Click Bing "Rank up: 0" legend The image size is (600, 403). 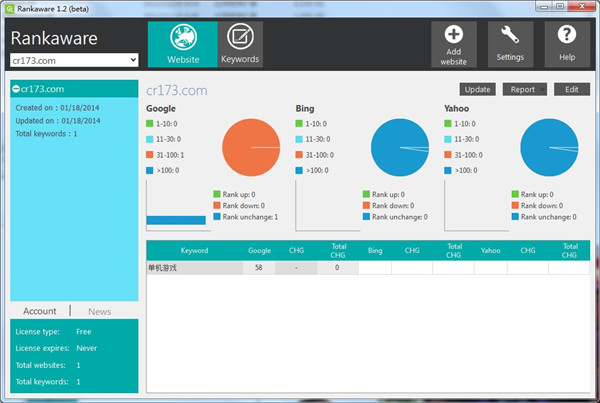[384, 194]
